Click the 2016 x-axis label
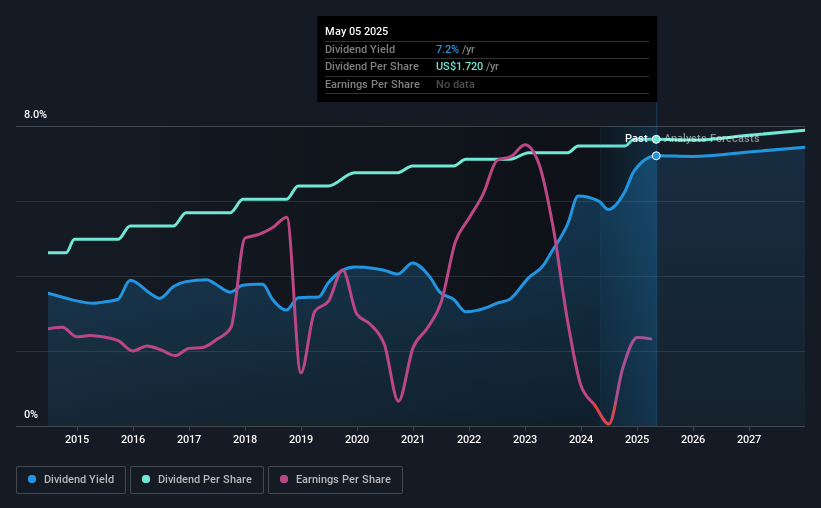 [133, 439]
